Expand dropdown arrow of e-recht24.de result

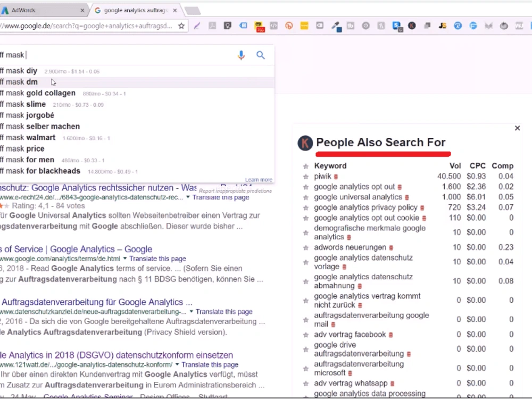click(x=188, y=197)
